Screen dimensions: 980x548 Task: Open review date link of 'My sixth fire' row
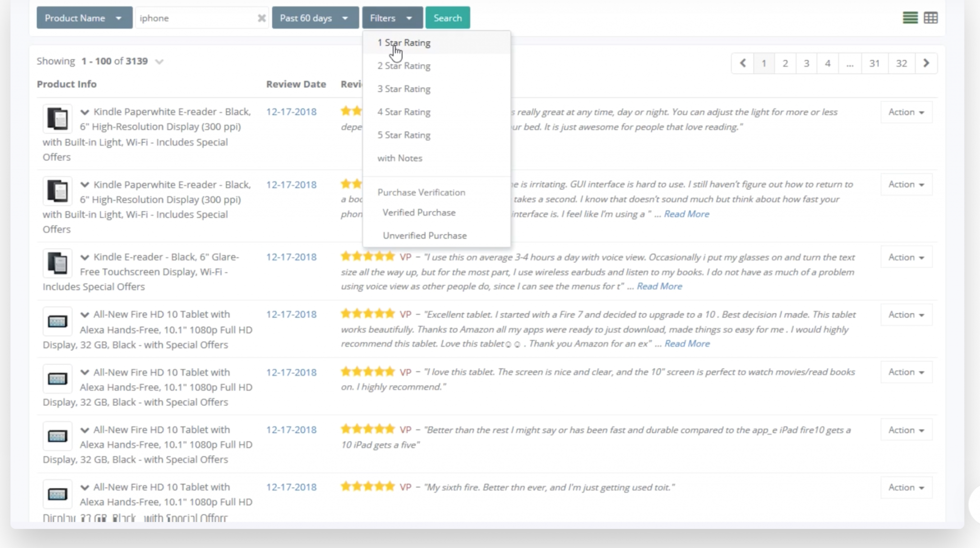coord(291,487)
